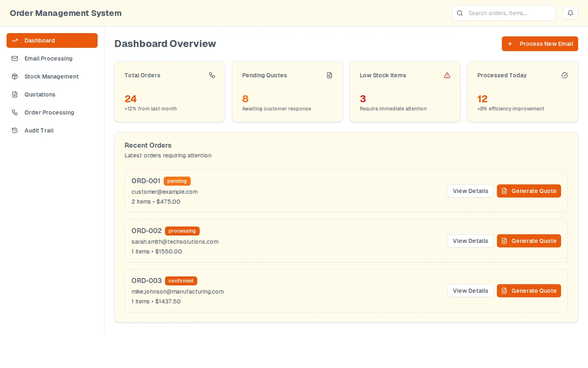Open Stock Management from sidebar
Viewport: 588px width, 368px height.
[52, 76]
